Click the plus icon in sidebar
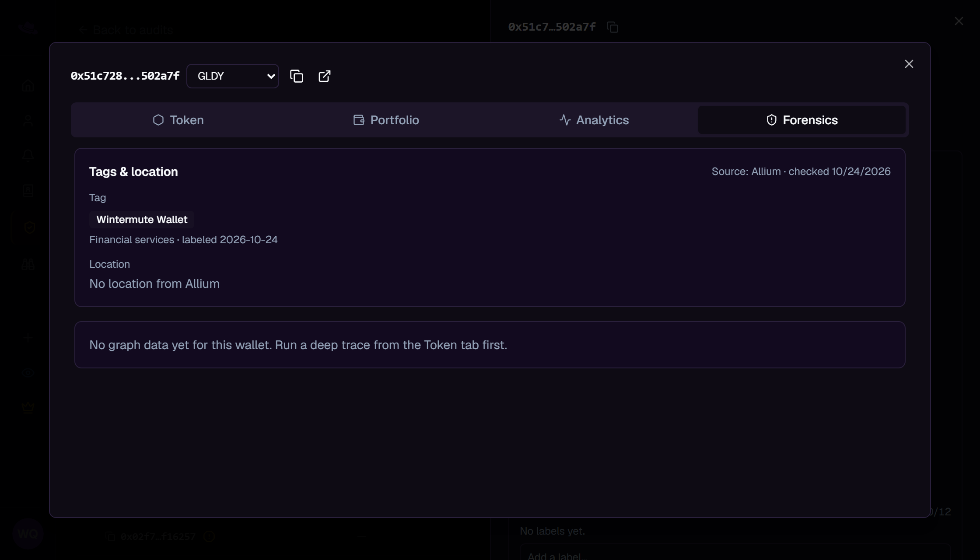The width and height of the screenshot is (980, 560). tap(28, 338)
